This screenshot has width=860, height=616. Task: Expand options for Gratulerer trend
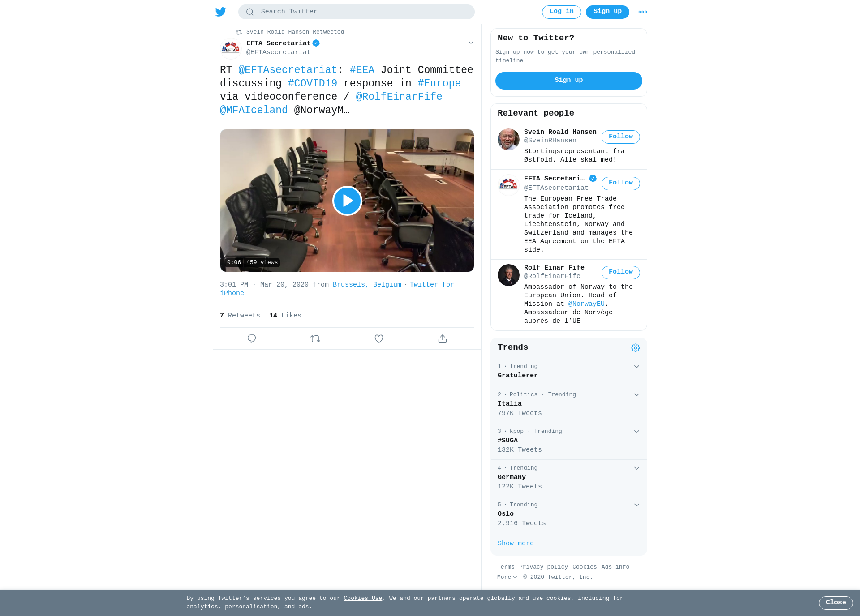(x=636, y=367)
